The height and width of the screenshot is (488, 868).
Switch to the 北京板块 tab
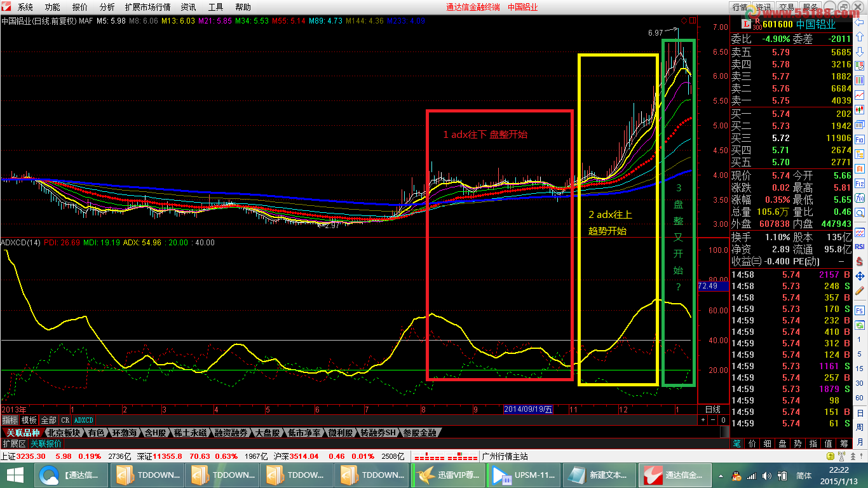64,433
